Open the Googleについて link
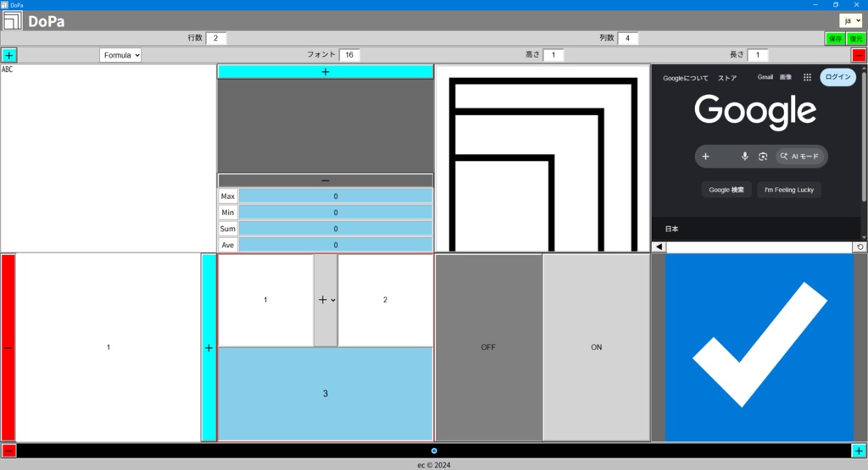This screenshot has width=868, height=470. click(x=685, y=78)
